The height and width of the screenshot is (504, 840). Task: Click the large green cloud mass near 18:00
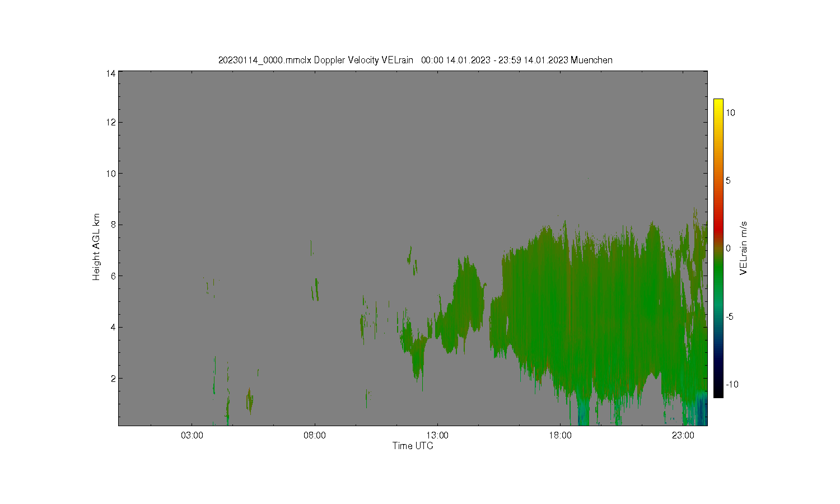click(582, 314)
